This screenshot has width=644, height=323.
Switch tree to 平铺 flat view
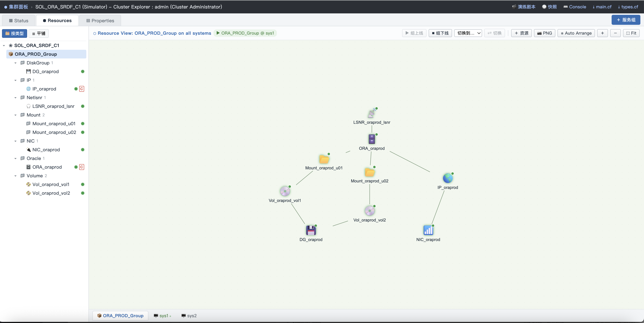[39, 33]
